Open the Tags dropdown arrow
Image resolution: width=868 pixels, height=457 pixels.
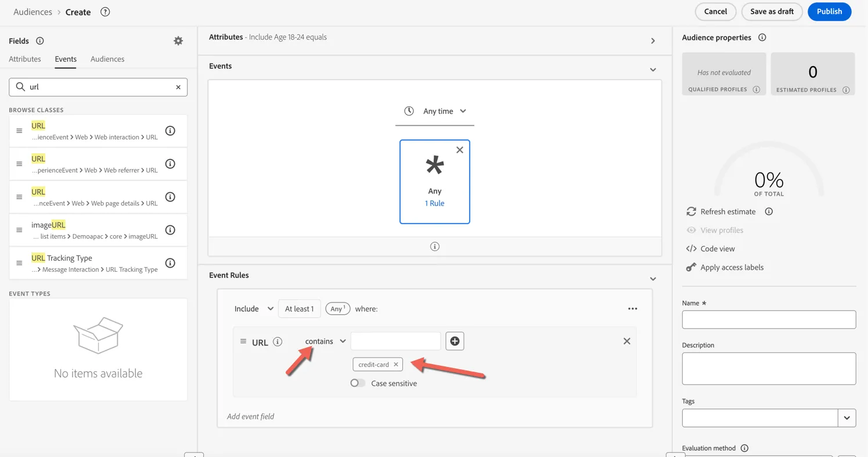[x=847, y=418]
